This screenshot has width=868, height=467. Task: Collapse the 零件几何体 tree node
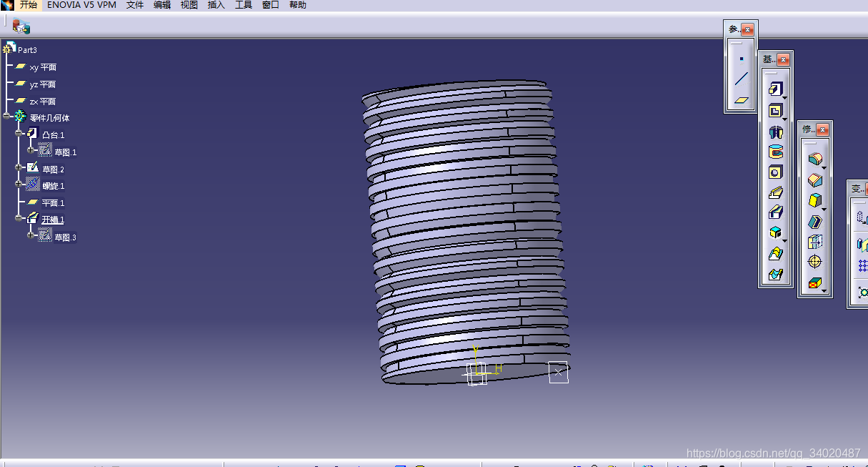coord(7,117)
